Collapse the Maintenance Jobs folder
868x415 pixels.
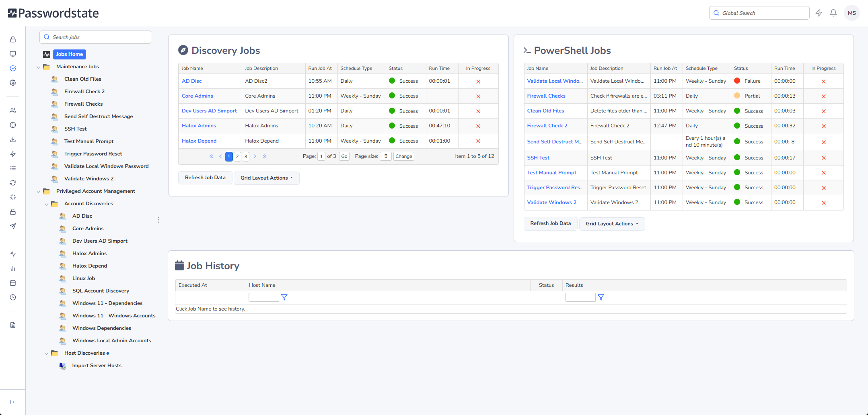point(39,67)
